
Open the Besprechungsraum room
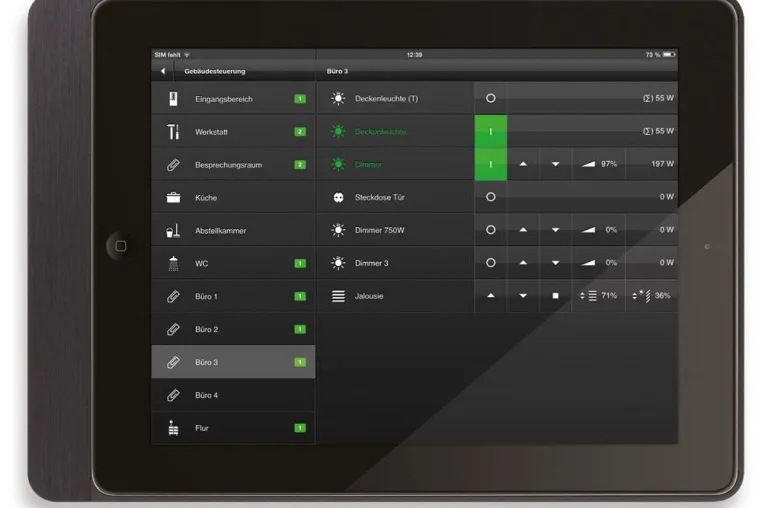233,165
